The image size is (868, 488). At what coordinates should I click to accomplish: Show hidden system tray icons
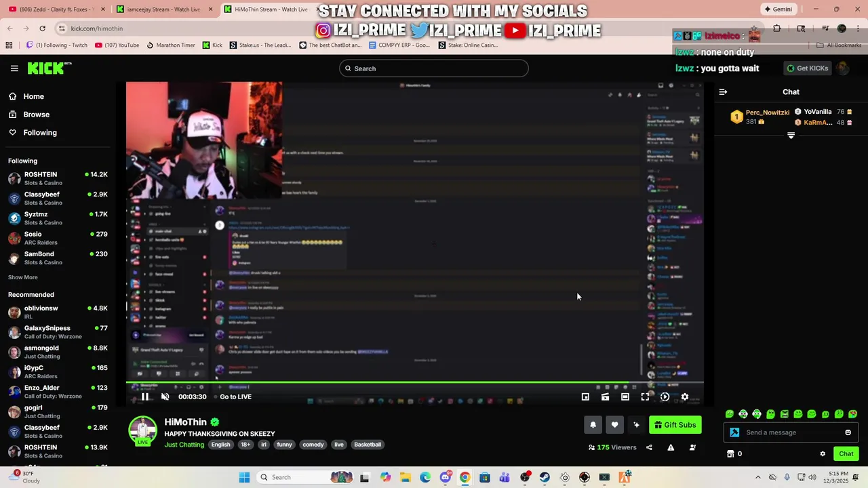click(757, 477)
